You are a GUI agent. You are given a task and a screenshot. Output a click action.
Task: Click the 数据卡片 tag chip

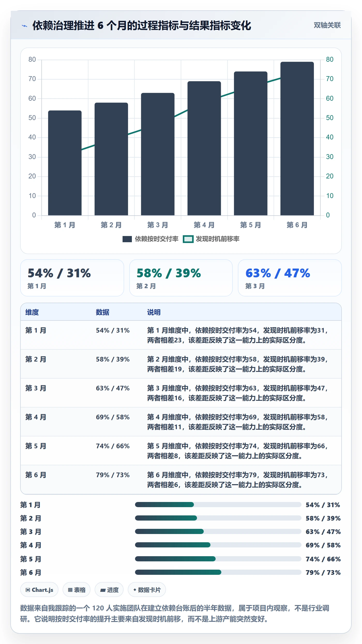147,590
